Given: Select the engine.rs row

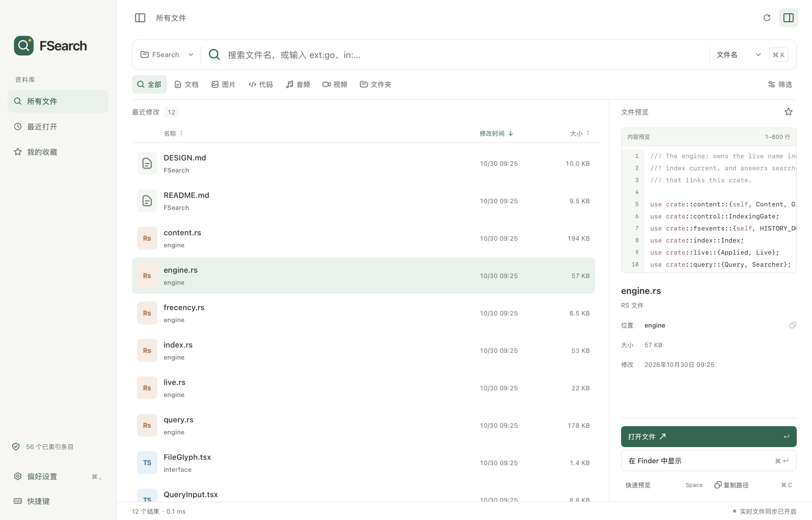Looking at the screenshot, I should tap(363, 276).
